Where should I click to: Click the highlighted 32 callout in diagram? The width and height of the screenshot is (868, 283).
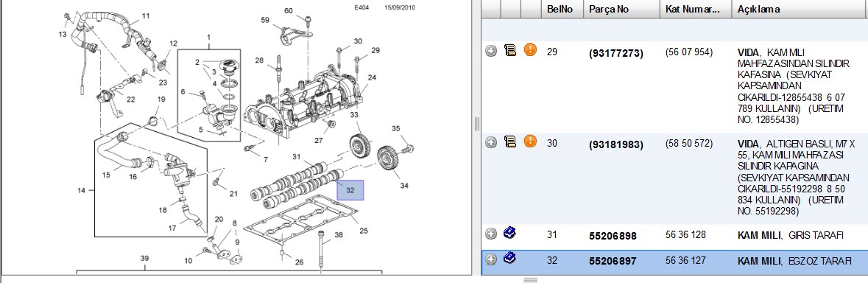[350, 190]
